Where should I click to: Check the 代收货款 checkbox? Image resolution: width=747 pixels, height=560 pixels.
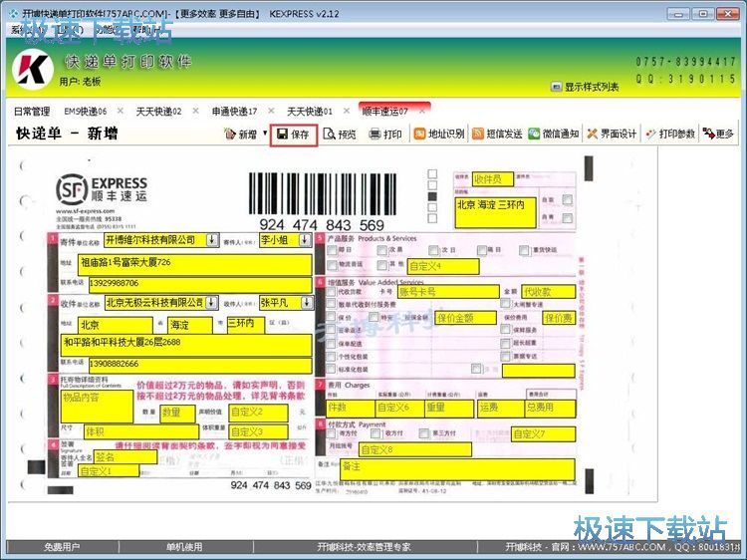331,291
